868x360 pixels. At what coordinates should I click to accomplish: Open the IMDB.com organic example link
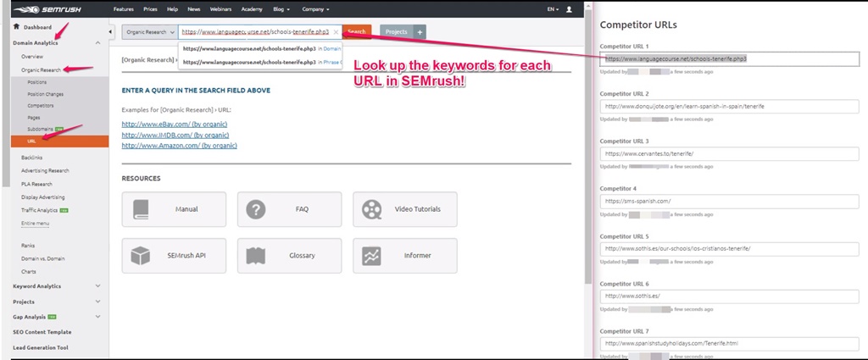[175, 135]
